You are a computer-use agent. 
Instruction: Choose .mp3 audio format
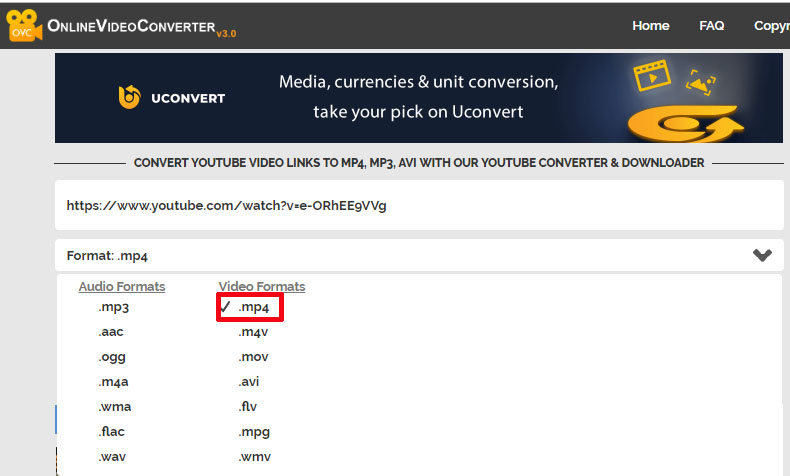[x=114, y=307]
